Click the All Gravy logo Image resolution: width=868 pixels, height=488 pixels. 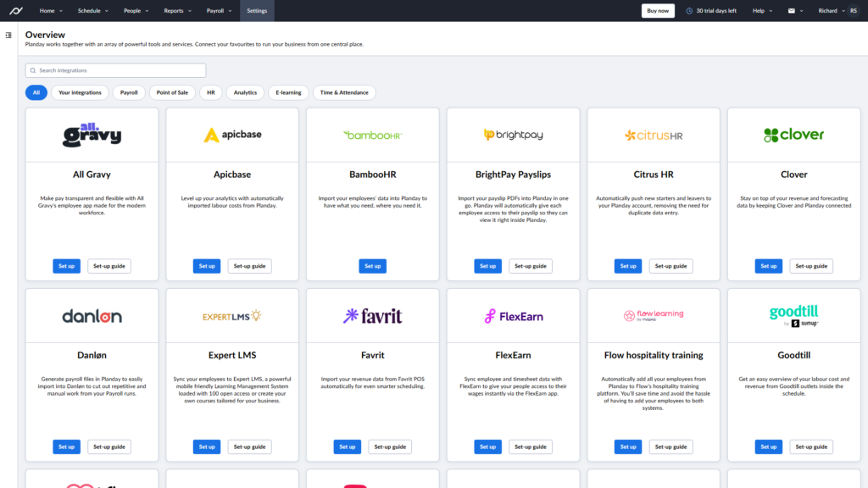[x=92, y=135]
